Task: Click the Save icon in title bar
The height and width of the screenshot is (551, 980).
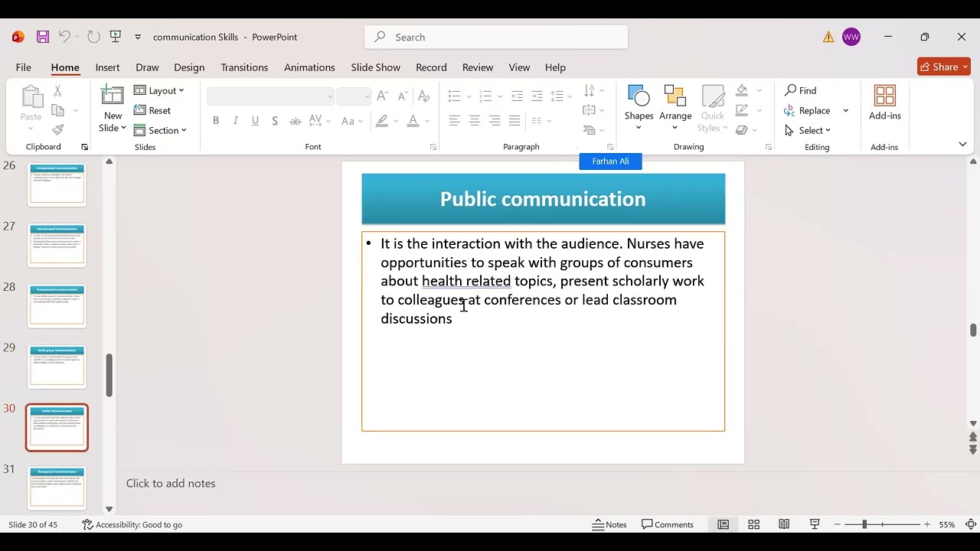Action: point(43,37)
